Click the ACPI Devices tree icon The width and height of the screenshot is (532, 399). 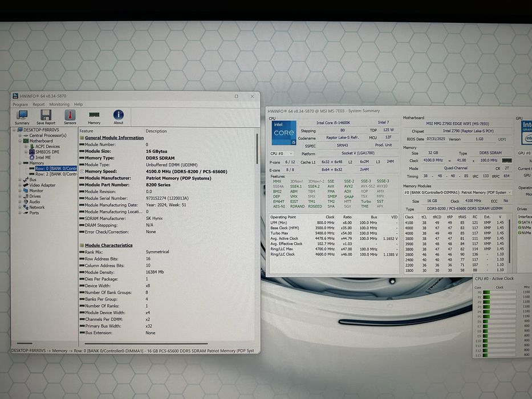[x=32, y=146]
